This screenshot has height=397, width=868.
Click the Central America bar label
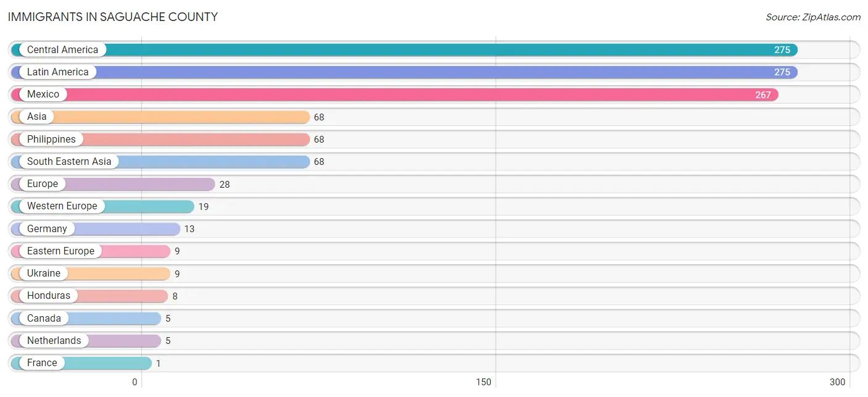coord(62,50)
